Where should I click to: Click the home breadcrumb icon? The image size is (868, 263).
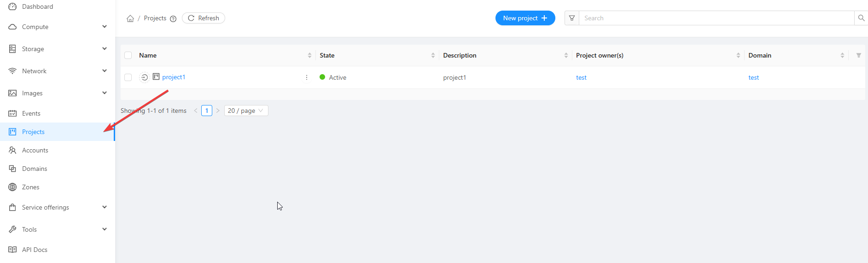[130, 18]
